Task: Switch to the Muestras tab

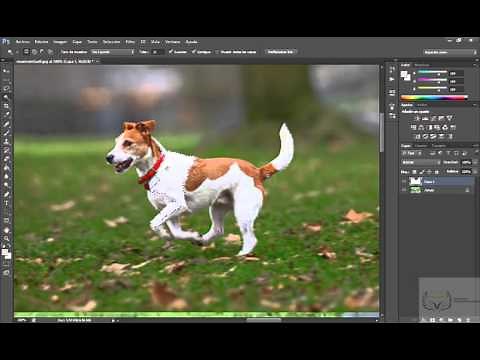Action: click(422, 65)
